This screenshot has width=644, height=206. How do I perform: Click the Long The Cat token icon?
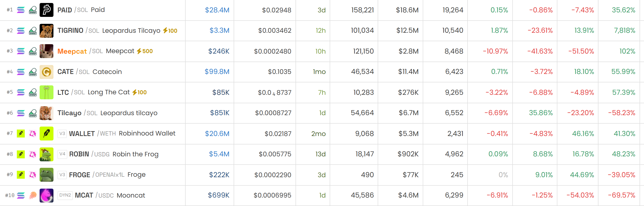(x=47, y=93)
